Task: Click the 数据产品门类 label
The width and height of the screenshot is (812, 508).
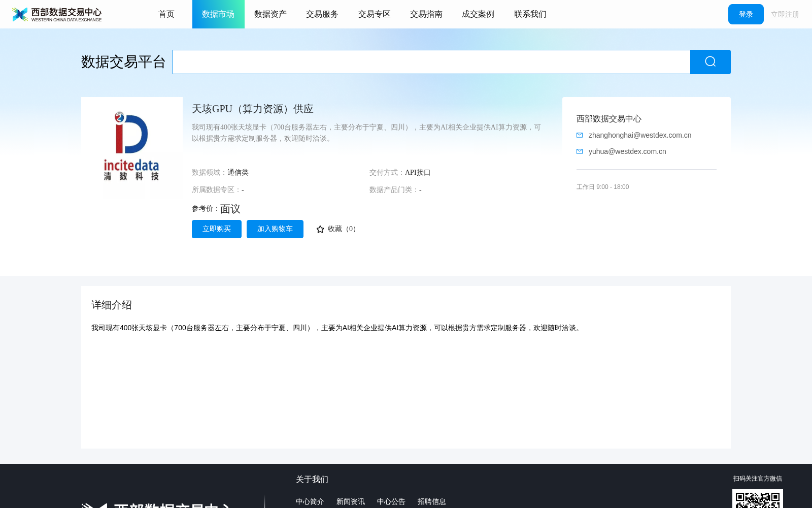Action: pos(394,190)
